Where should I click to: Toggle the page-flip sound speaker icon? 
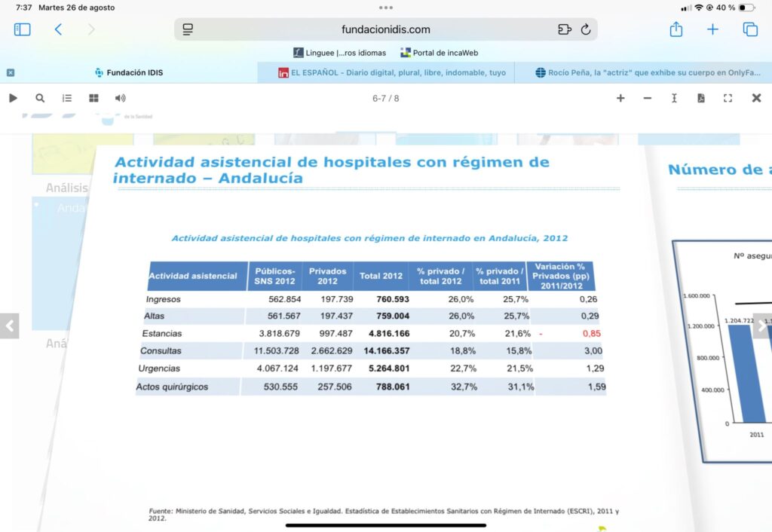click(x=120, y=98)
